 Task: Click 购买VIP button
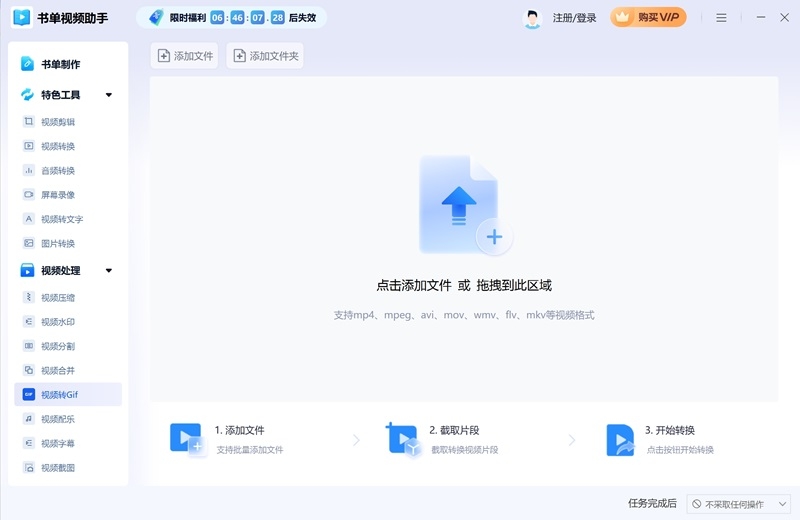648,17
